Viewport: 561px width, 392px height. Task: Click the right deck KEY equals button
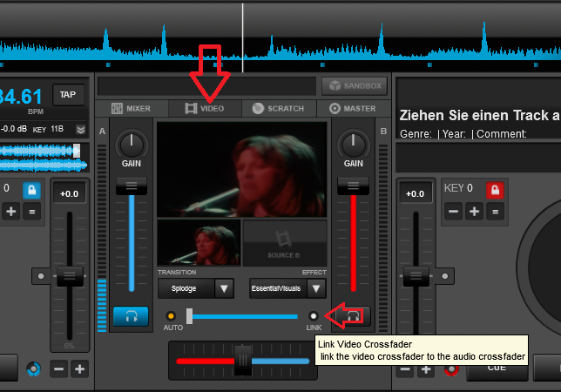tap(495, 212)
